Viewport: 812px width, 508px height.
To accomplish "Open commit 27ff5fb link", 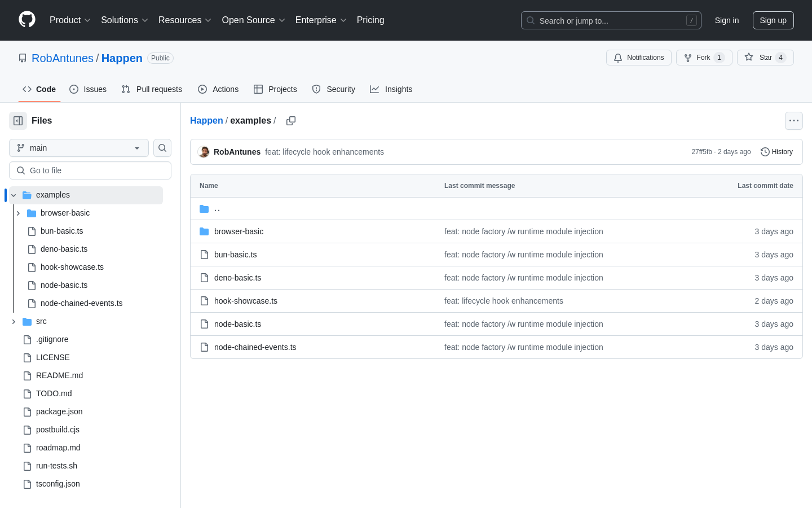I will [701, 152].
